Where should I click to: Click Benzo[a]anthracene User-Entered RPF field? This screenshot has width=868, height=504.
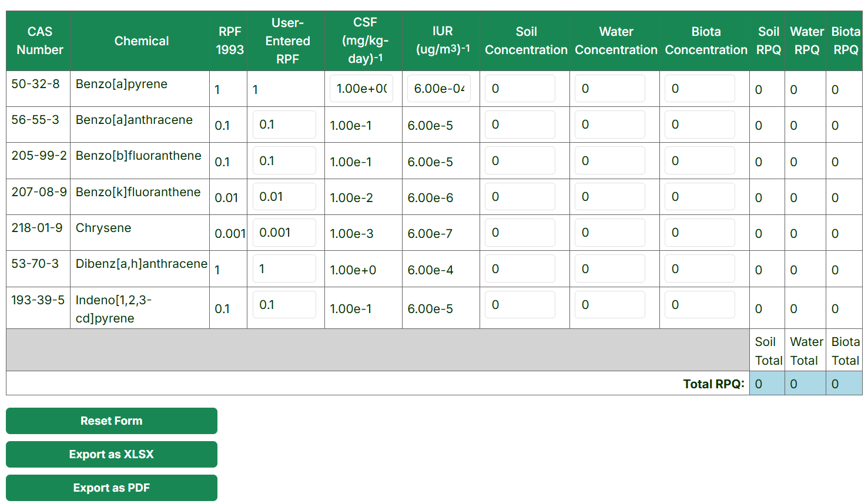284,125
